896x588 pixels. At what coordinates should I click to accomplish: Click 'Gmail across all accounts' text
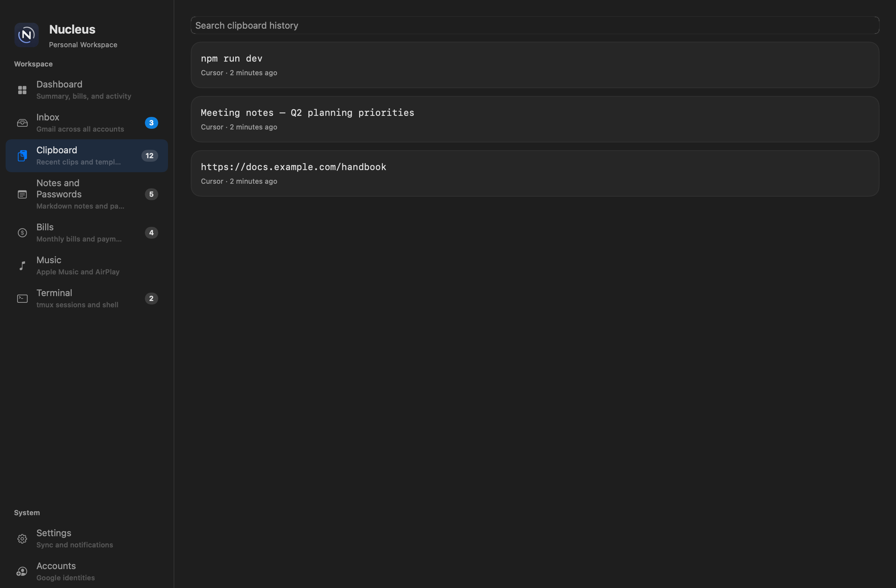point(80,129)
